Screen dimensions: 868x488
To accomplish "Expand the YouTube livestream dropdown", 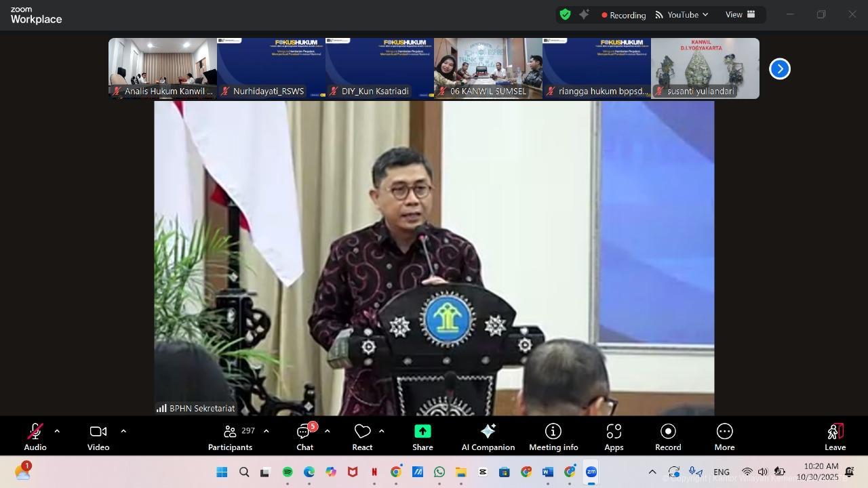I will (x=682, y=15).
